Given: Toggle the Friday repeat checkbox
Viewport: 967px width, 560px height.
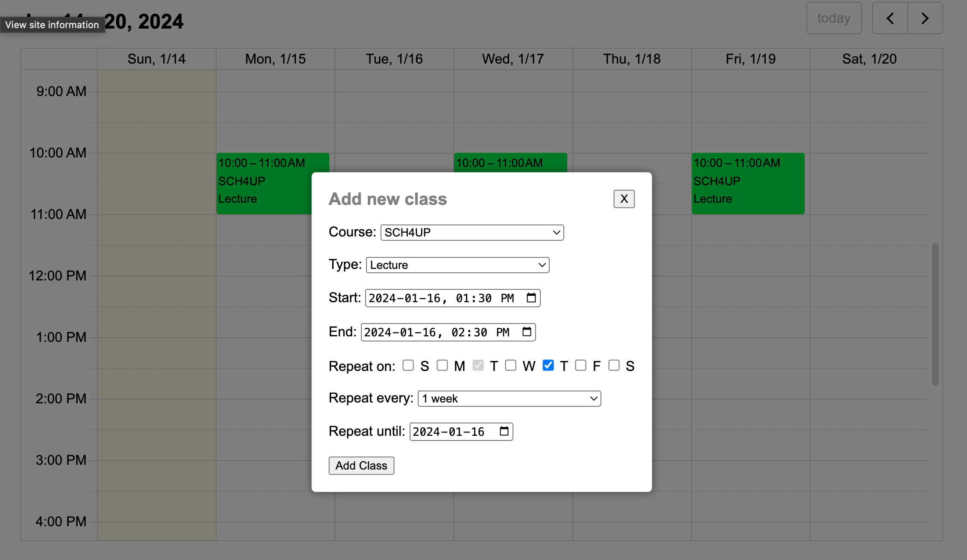Looking at the screenshot, I should pyautogui.click(x=580, y=365).
